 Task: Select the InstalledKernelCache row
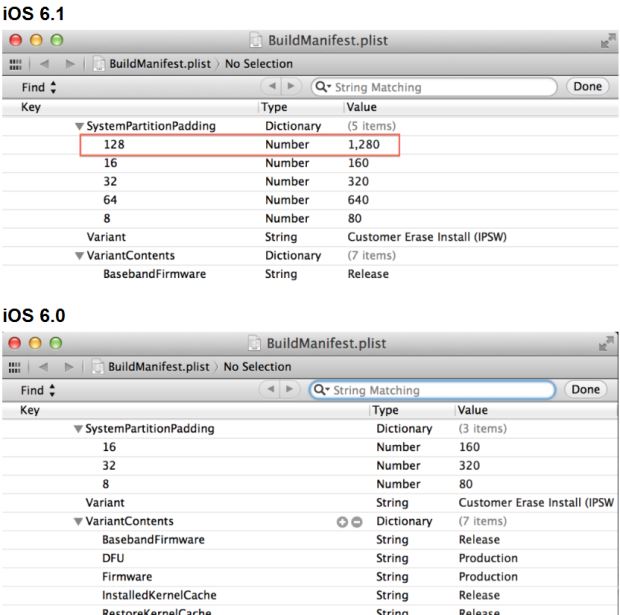pos(309,596)
